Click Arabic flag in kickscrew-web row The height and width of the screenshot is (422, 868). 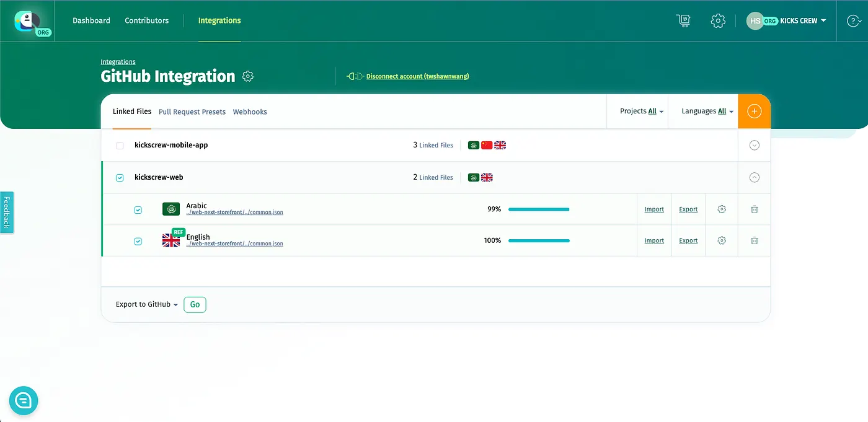coord(474,177)
